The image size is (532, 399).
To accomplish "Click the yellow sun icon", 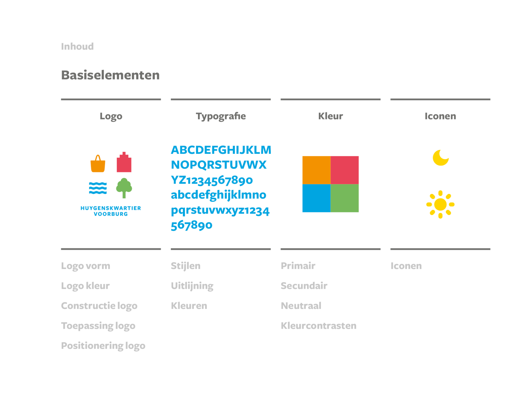I will coord(440,204).
